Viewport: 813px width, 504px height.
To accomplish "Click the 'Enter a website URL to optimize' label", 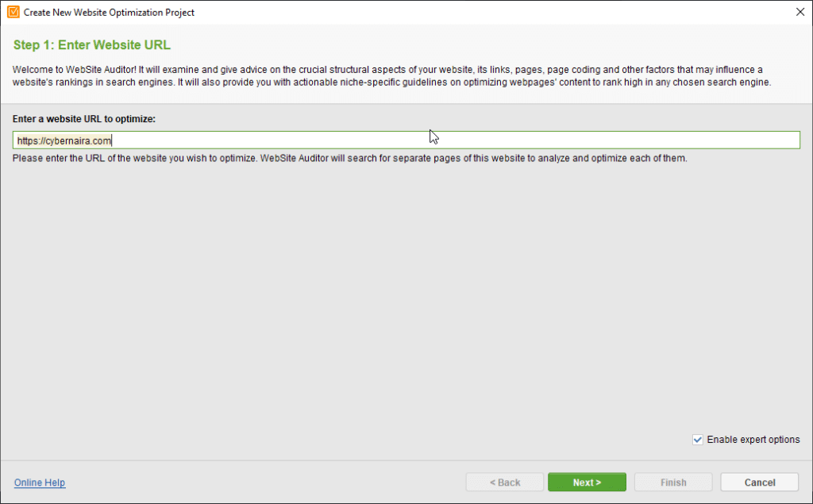I will 84,119.
